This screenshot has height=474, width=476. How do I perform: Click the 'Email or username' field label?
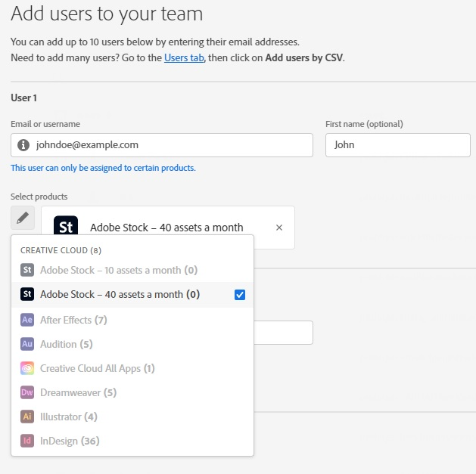45,124
